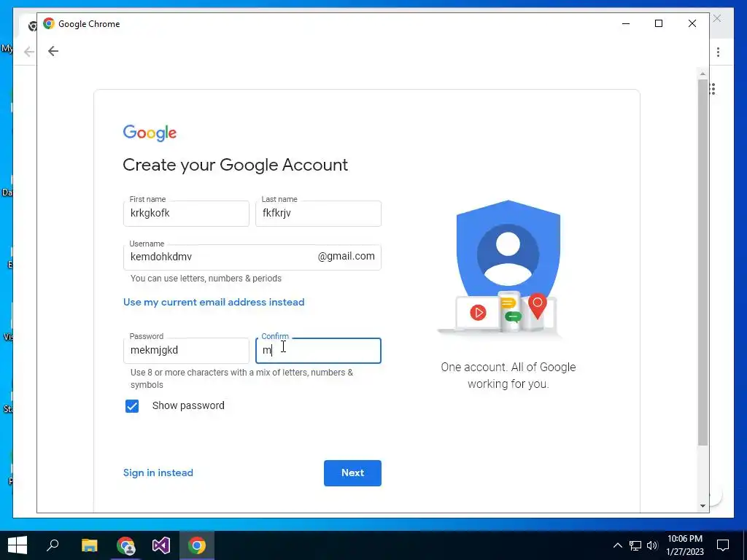Uncheck the Show password checkbox

(132, 405)
